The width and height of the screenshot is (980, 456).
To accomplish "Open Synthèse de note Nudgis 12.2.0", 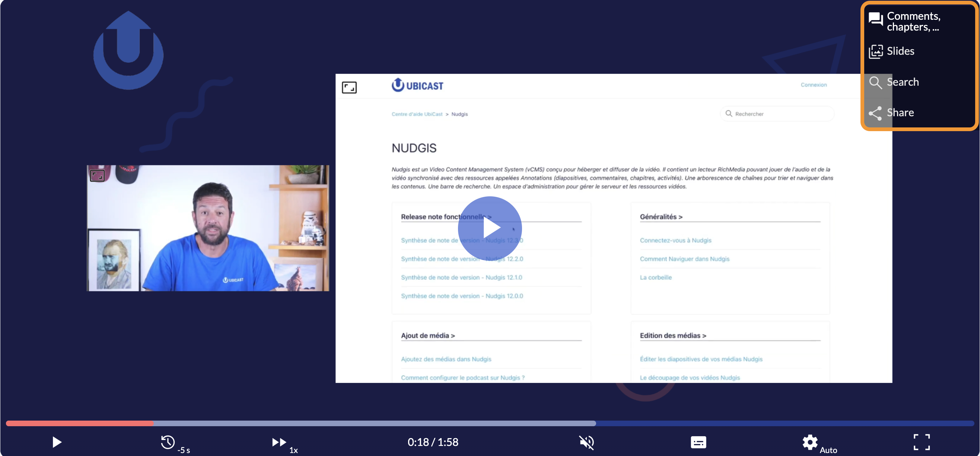I will click(x=462, y=259).
